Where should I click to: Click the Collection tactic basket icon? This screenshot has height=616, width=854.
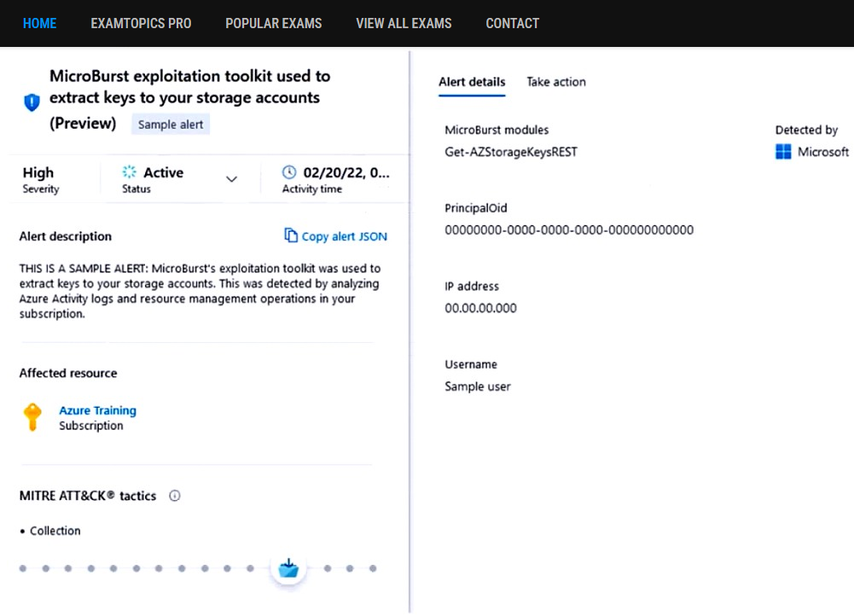pyautogui.click(x=288, y=568)
